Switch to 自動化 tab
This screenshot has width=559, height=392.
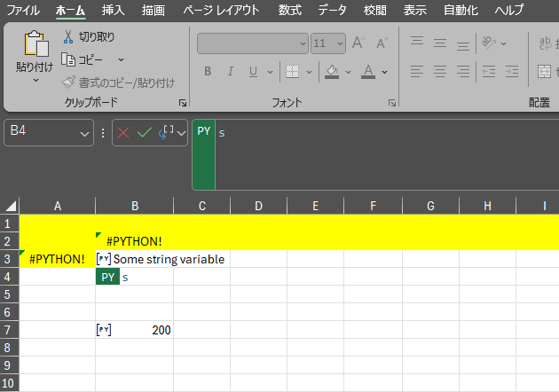click(461, 10)
